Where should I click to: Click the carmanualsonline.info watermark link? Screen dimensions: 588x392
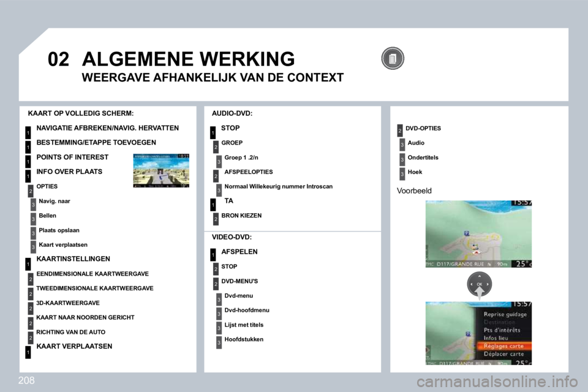pos(497,382)
